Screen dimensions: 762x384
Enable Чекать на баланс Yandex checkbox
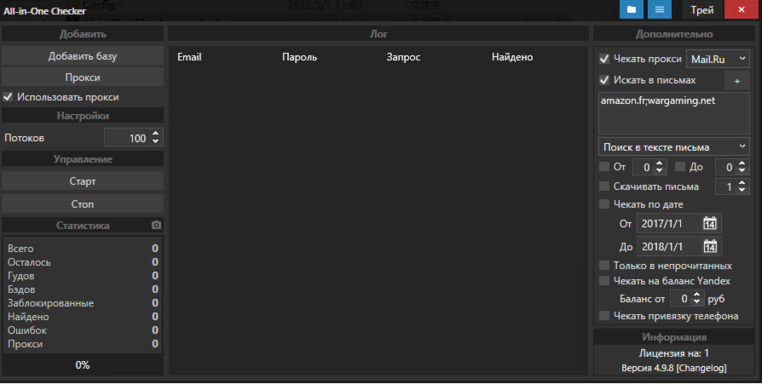coord(604,280)
